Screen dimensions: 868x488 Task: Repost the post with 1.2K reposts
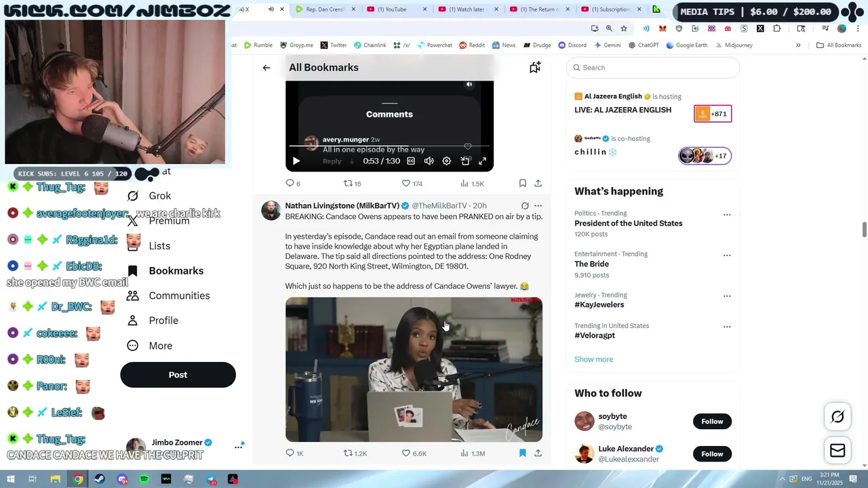pos(355,453)
